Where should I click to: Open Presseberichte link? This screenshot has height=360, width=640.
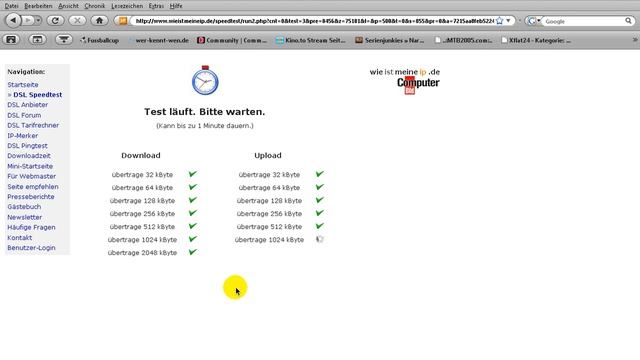[x=31, y=197]
